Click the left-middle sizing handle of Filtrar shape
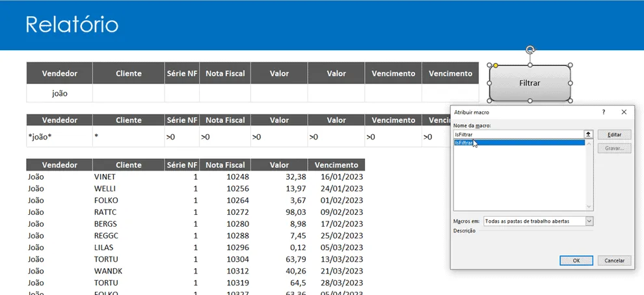 tap(489, 83)
